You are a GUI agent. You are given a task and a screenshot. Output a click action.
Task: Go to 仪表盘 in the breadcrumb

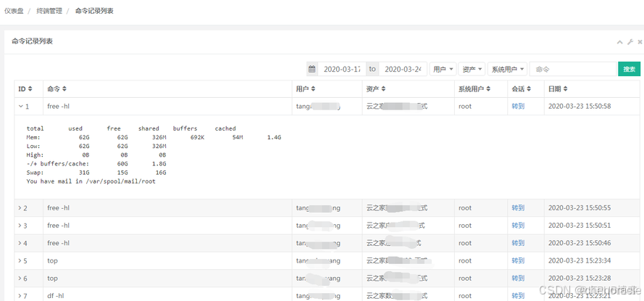click(14, 11)
